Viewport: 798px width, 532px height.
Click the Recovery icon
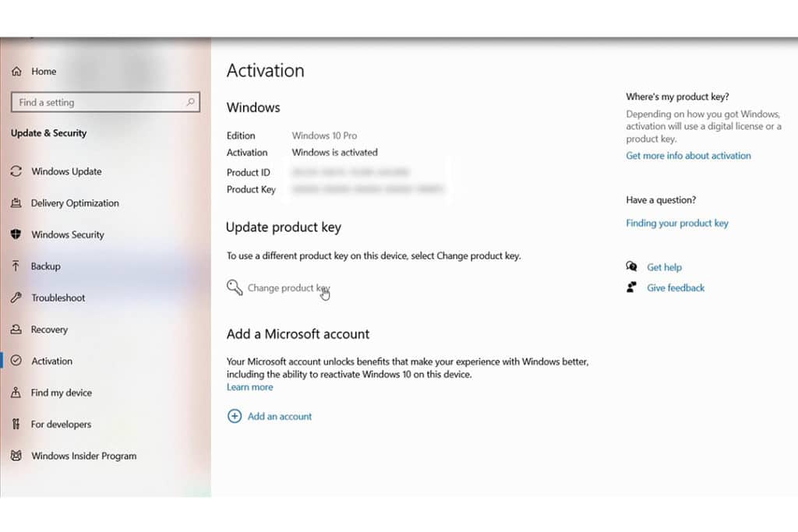coord(16,329)
